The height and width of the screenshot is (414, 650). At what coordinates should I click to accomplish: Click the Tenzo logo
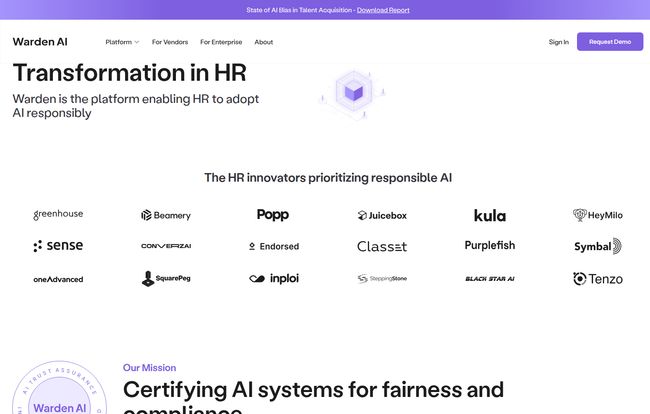click(597, 278)
